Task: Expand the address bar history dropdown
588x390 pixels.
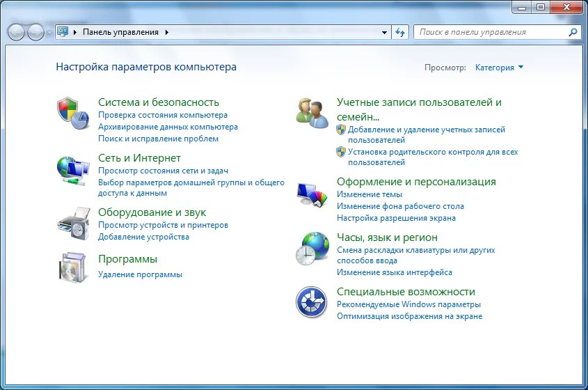Action: coord(384,32)
